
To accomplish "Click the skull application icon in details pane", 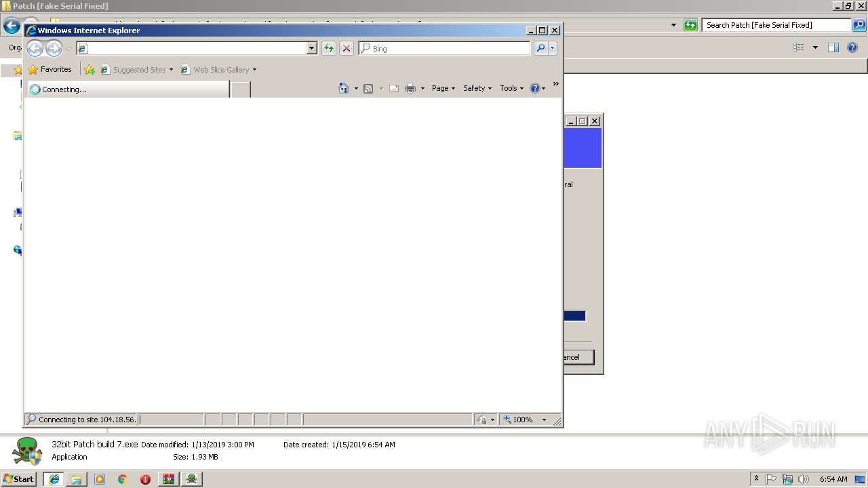I will (27, 451).
